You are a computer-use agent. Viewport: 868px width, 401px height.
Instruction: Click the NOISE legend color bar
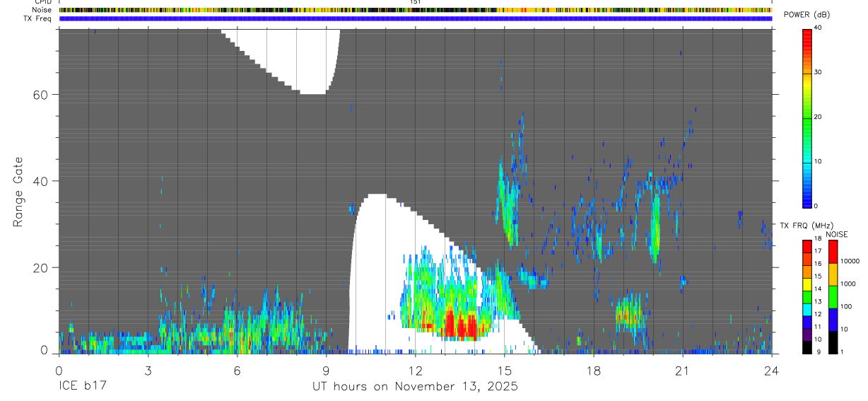pos(833,297)
